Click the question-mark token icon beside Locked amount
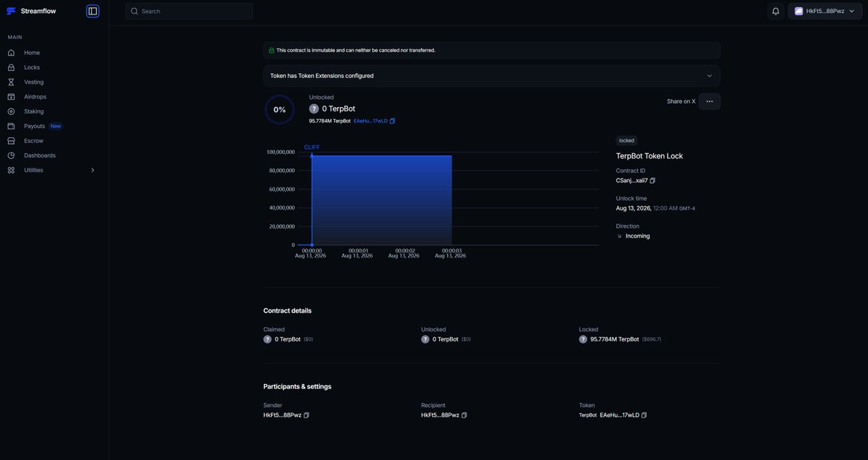868x460 pixels. point(583,339)
